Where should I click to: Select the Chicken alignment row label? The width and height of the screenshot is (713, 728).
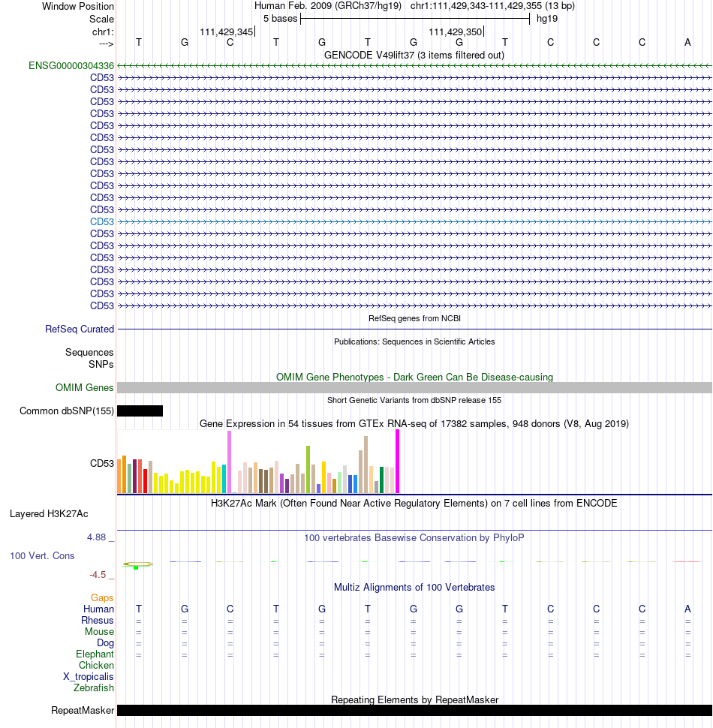(x=96, y=665)
